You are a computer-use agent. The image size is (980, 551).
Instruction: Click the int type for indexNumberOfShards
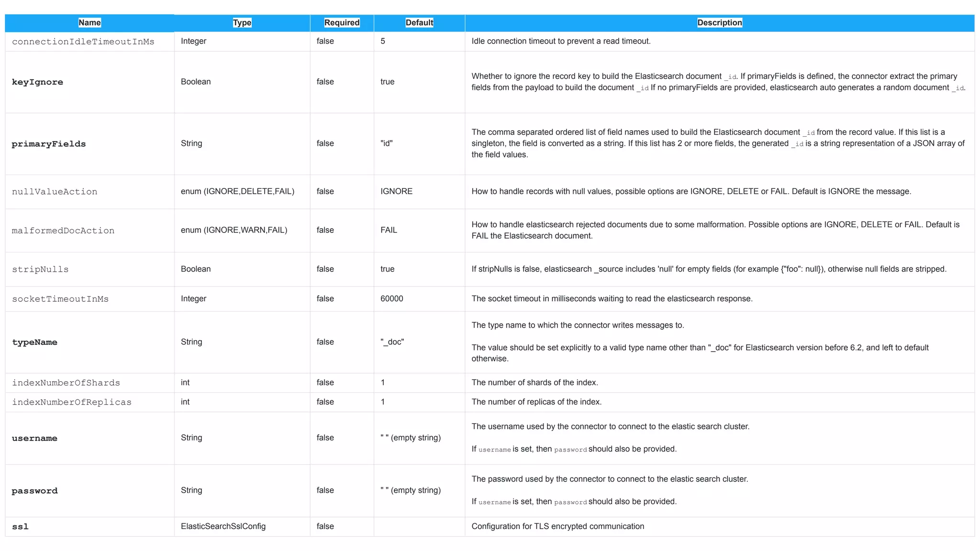coord(185,383)
